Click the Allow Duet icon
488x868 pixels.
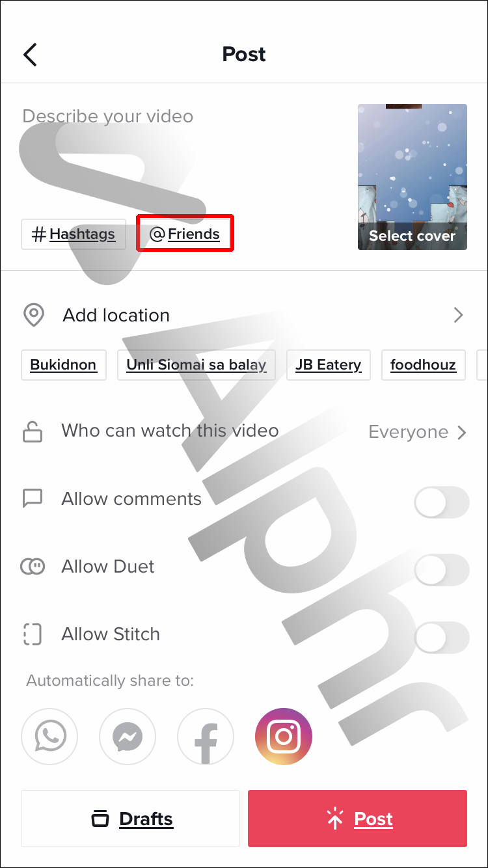[33, 566]
